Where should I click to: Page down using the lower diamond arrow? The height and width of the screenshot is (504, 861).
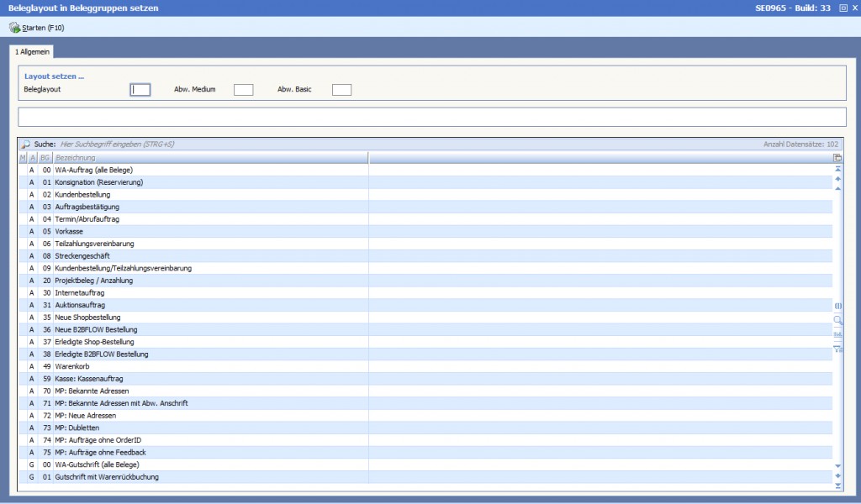(x=837, y=475)
